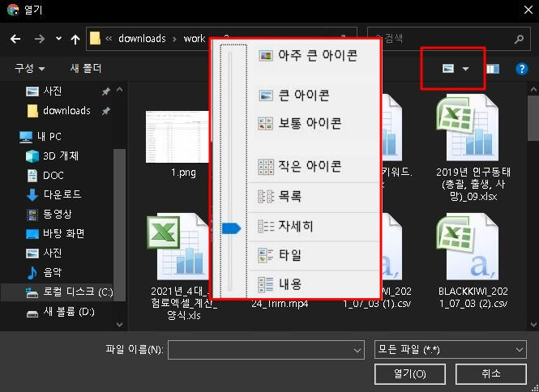Viewport: 539px width, 392px height.
Task: Click the 취소 button
Action: click(491, 374)
